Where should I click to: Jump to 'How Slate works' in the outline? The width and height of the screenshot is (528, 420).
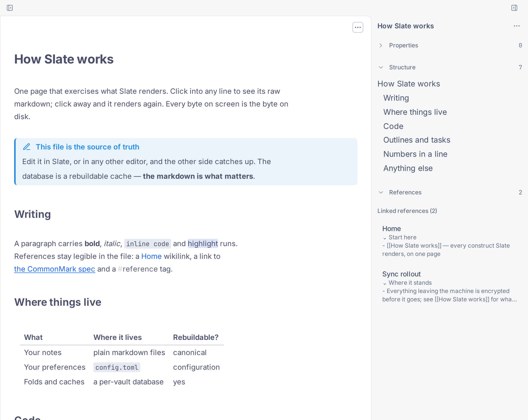click(408, 84)
